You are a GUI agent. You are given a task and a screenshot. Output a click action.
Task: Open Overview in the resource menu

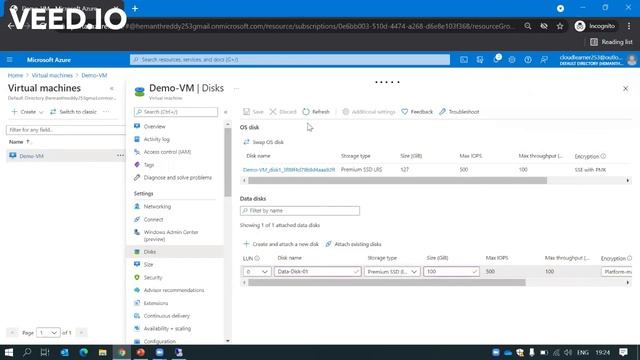(x=154, y=127)
